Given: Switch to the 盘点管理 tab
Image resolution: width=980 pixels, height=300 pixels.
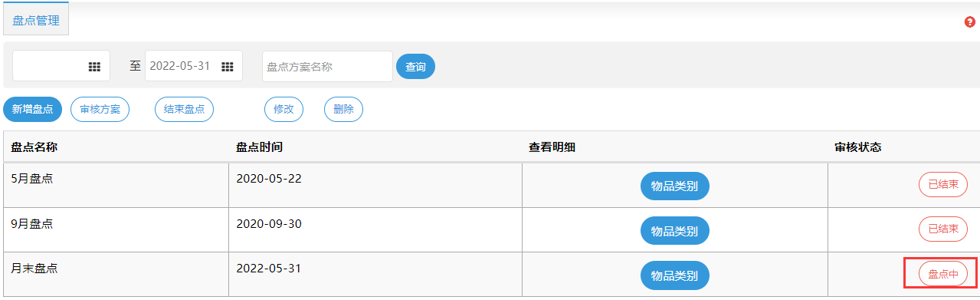Looking at the screenshot, I should (x=36, y=21).
